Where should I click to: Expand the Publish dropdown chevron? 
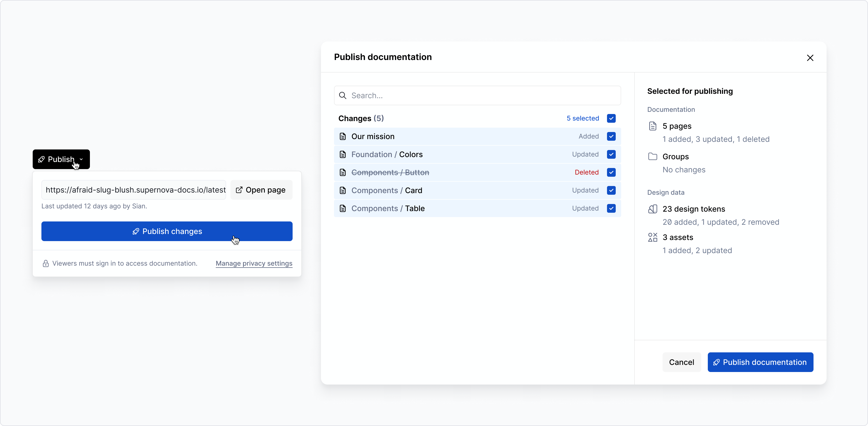click(x=81, y=159)
